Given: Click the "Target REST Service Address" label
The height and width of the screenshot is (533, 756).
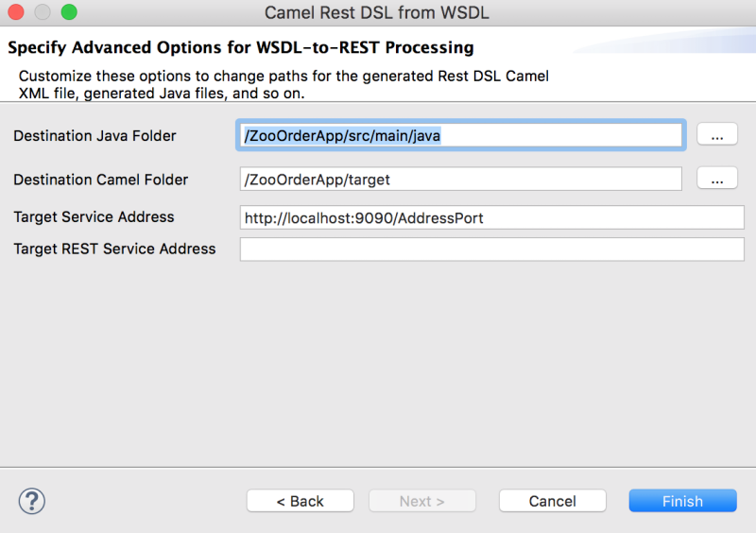Looking at the screenshot, I should [114, 249].
